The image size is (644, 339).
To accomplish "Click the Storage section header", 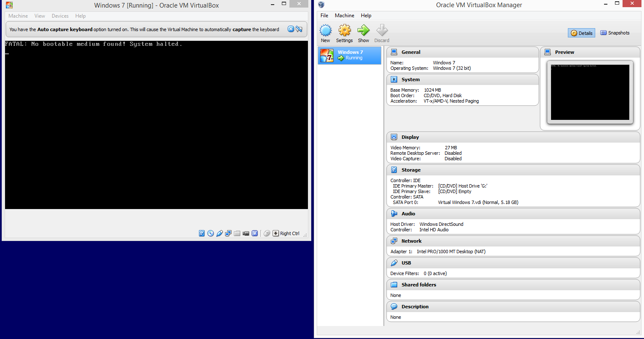I will [x=513, y=170].
